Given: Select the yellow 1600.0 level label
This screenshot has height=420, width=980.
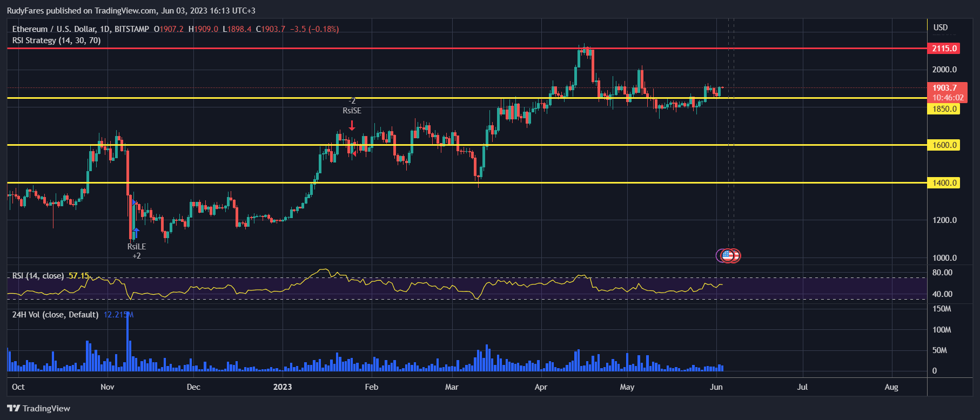Looking at the screenshot, I should click(x=944, y=145).
